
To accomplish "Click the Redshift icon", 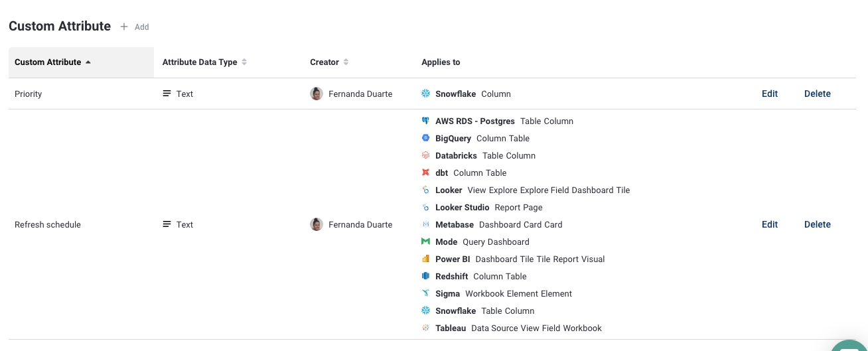I will tap(426, 276).
